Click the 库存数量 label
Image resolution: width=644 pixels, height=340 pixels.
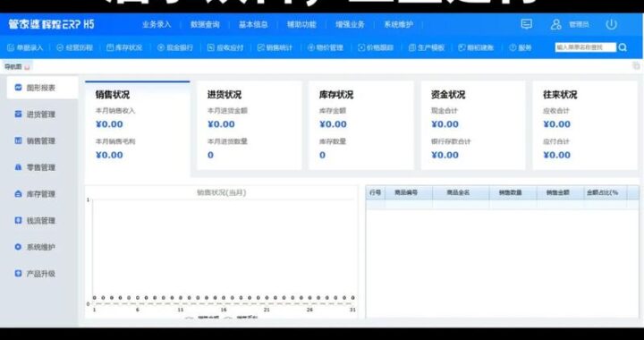click(x=333, y=141)
